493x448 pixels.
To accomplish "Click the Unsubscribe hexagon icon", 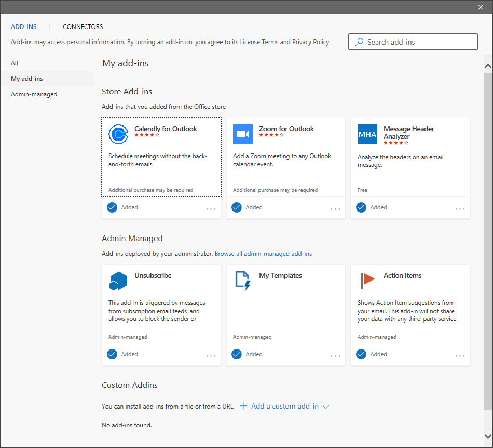I will 118,281.
